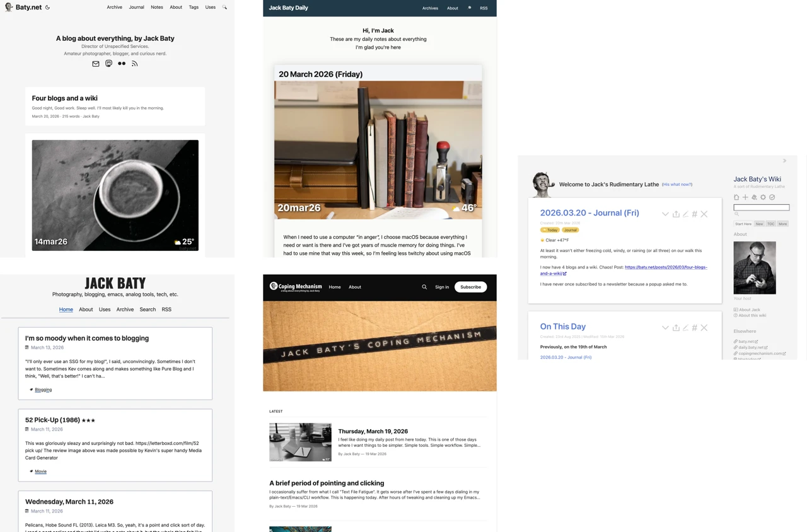Image resolution: width=807 pixels, height=532 pixels.
Task: Click the email envelope icon on Baty.net
Action: tap(96, 64)
